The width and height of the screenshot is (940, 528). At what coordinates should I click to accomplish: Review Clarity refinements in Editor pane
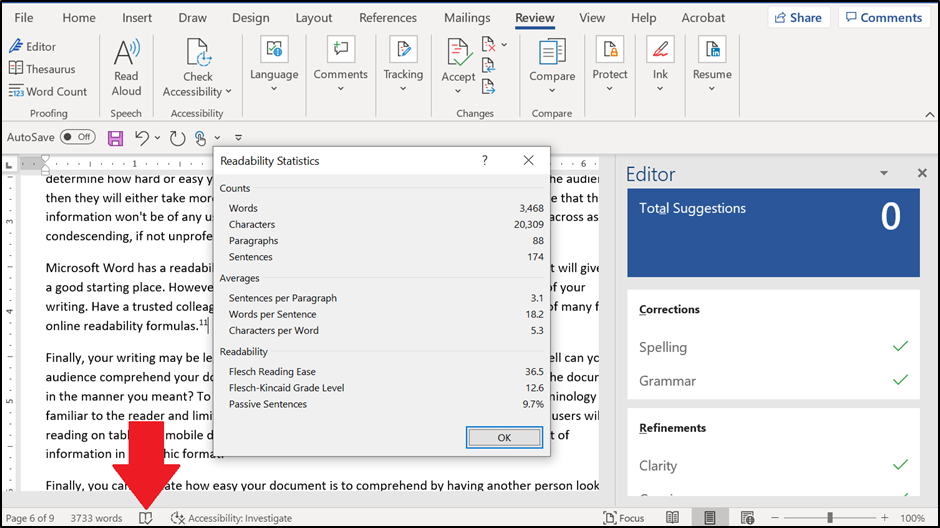[773, 466]
